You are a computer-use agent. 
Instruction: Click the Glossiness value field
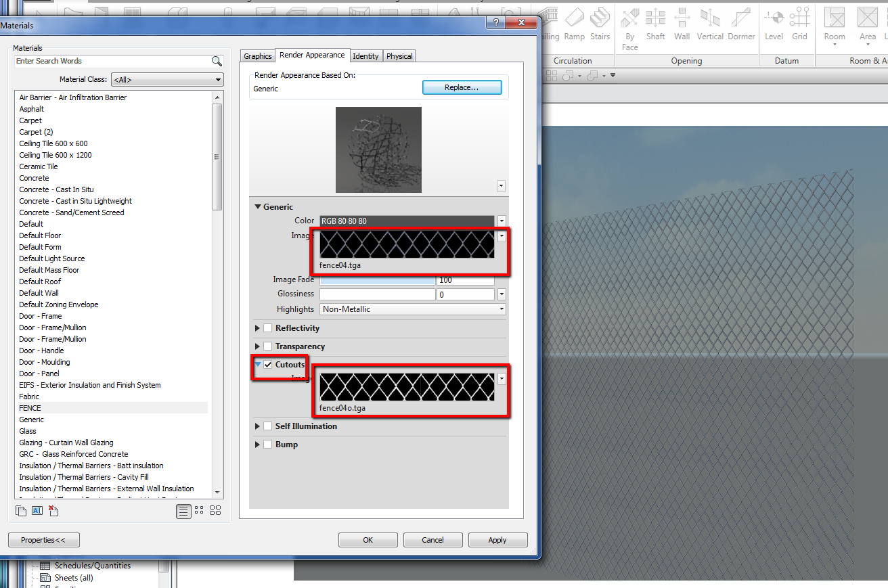point(466,294)
